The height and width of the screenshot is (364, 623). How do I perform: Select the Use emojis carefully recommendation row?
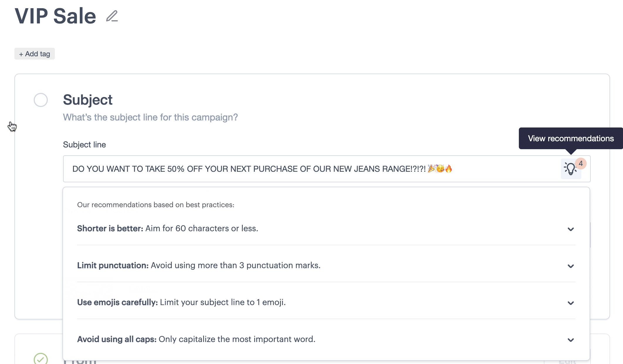326,302
